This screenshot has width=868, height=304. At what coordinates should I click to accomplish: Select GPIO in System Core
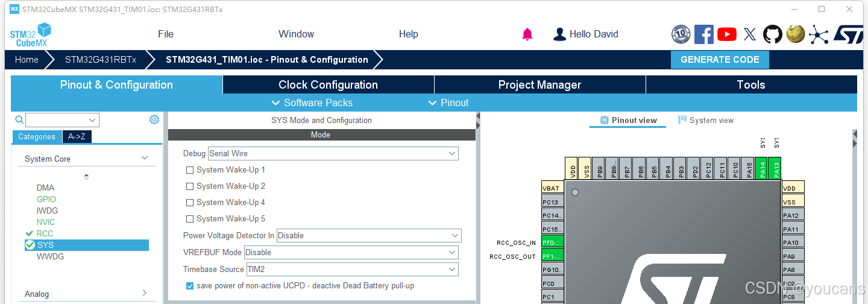pyautogui.click(x=46, y=199)
